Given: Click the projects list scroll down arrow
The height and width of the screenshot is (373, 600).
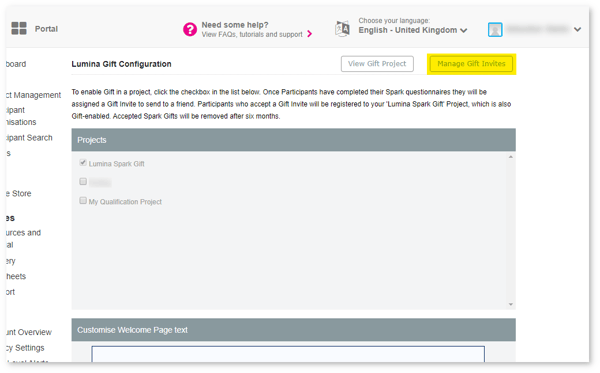Looking at the screenshot, I should tap(510, 305).
